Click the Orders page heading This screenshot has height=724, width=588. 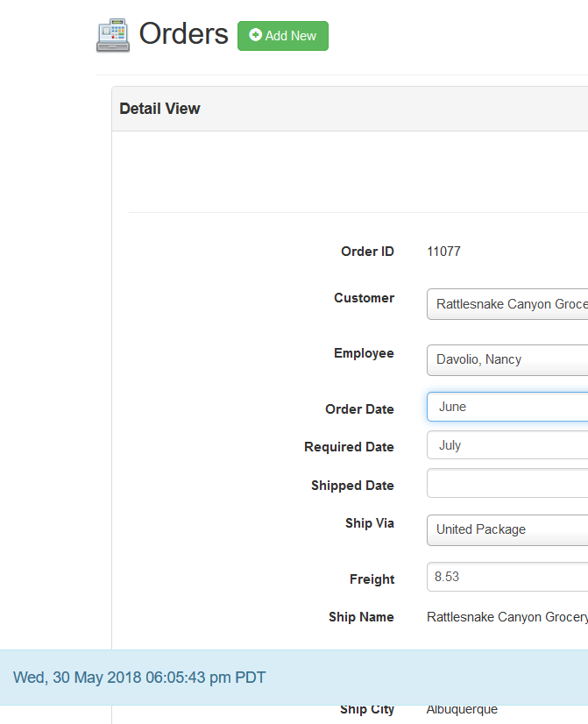(x=183, y=33)
